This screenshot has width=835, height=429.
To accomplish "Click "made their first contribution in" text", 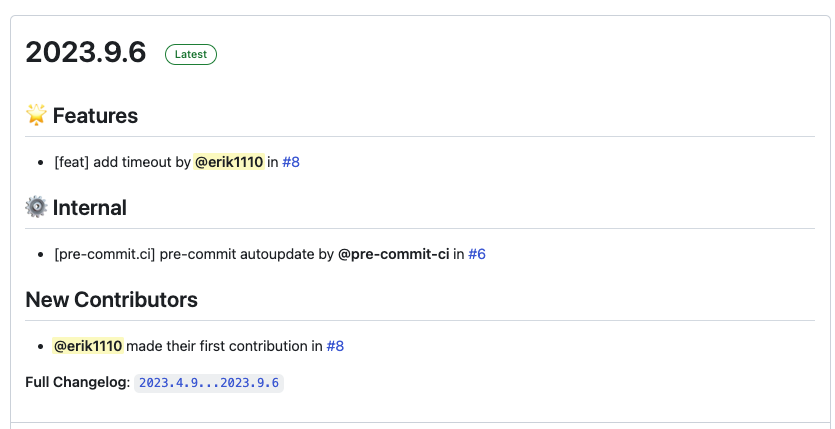I will [x=224, y=346].
